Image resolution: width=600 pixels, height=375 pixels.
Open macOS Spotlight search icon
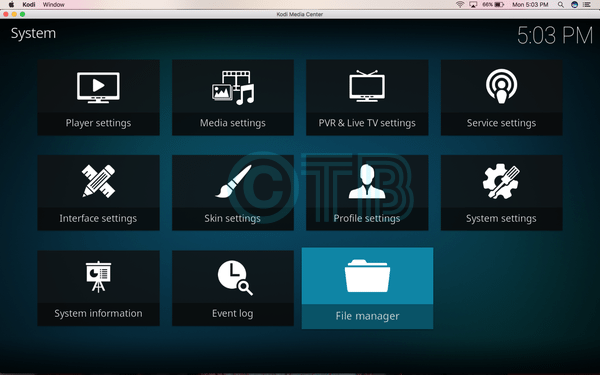pos(561,5)
